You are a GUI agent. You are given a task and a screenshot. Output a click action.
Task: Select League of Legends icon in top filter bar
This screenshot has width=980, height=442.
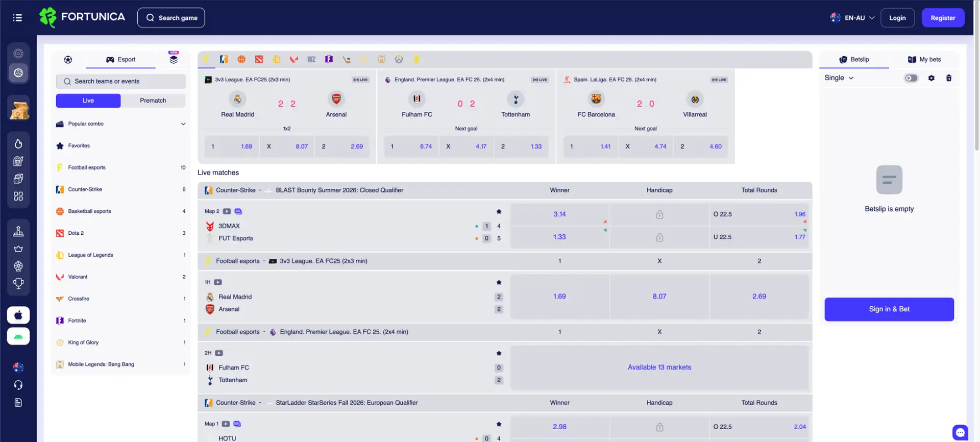276,59
